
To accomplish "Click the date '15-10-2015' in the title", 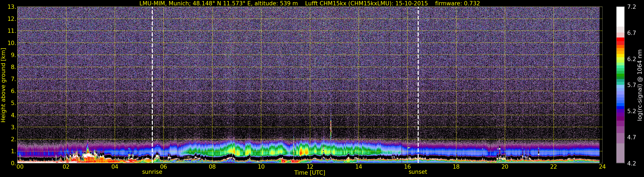I will click(x=412, y=3).
